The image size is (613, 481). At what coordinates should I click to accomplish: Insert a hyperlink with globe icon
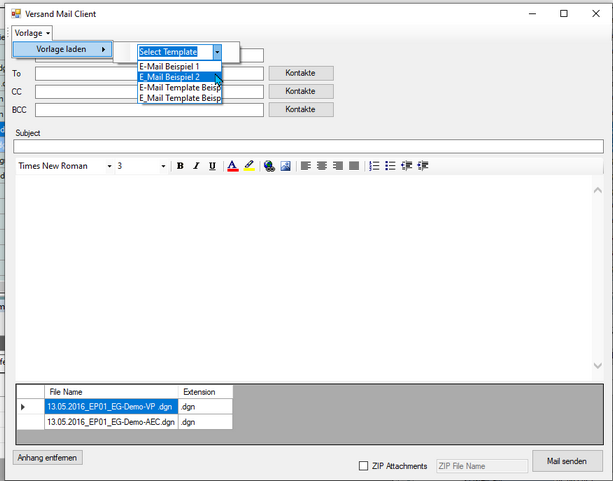(x=269, y=166)
